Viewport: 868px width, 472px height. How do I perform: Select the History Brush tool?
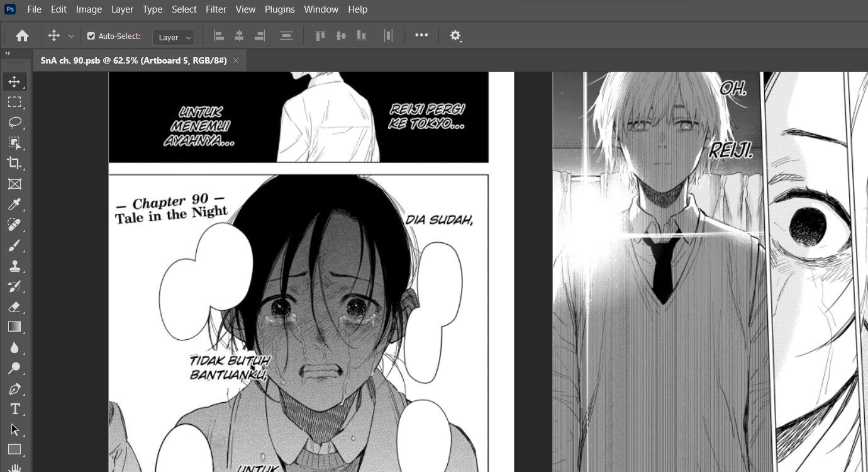(14, 286)
